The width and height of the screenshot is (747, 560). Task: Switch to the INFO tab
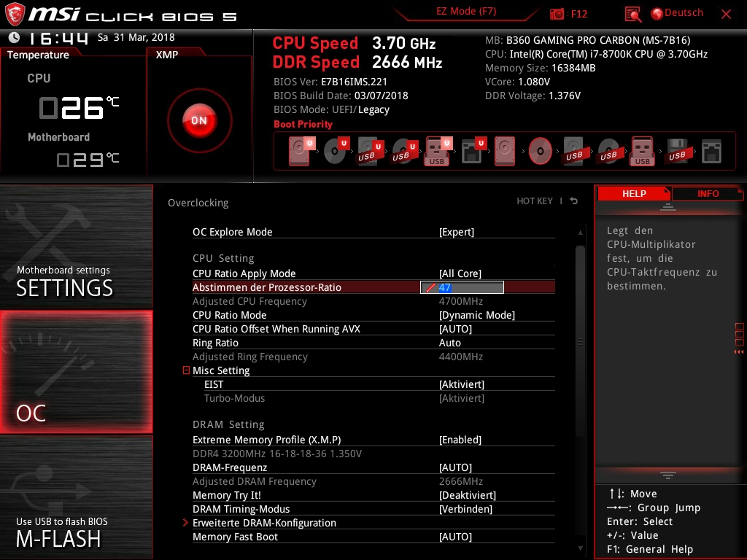708,194
